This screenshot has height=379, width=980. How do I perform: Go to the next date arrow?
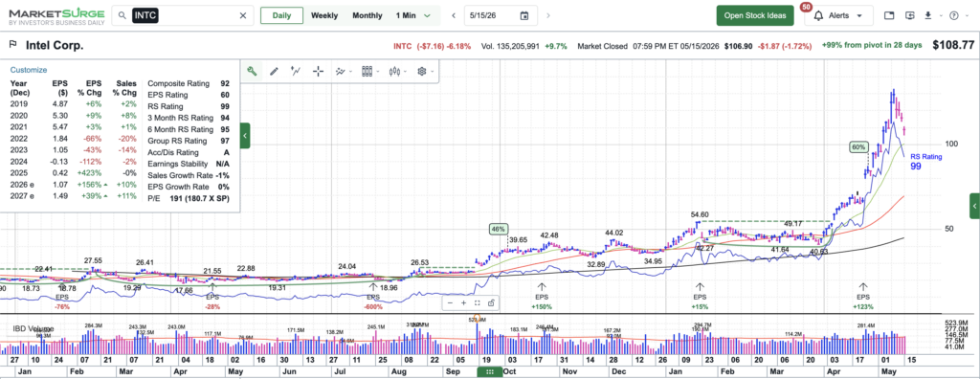[x=548, y=15]
